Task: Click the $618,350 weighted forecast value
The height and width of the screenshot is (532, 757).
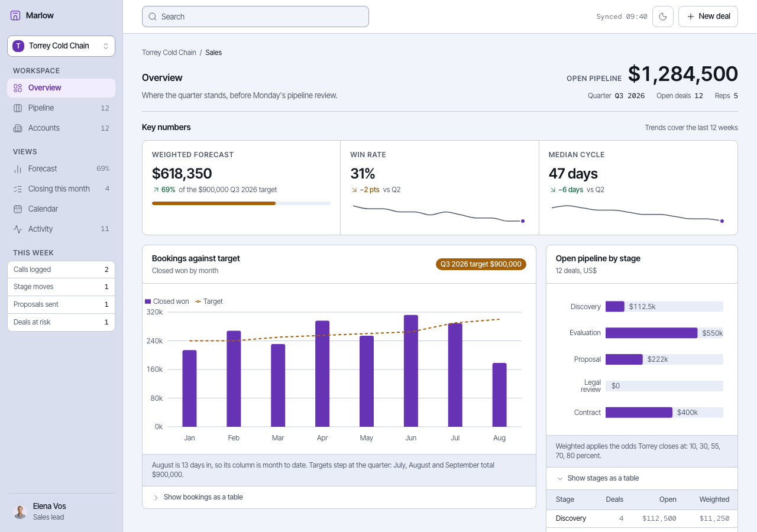Action: pyautogui.click(x=182, y=174)
